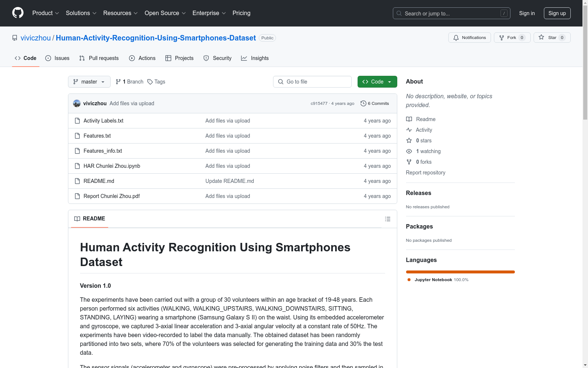Fork this repository

pos(512,38)
